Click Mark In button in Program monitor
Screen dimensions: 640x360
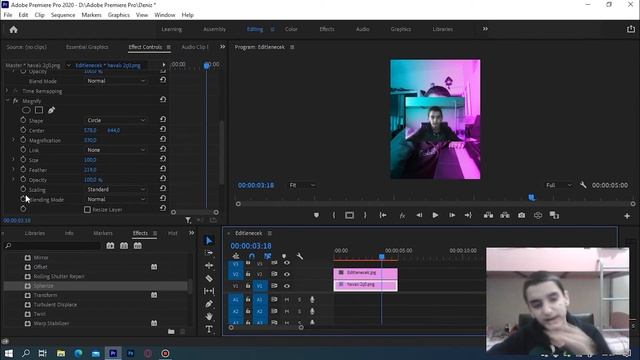click(x=333, y=215)
